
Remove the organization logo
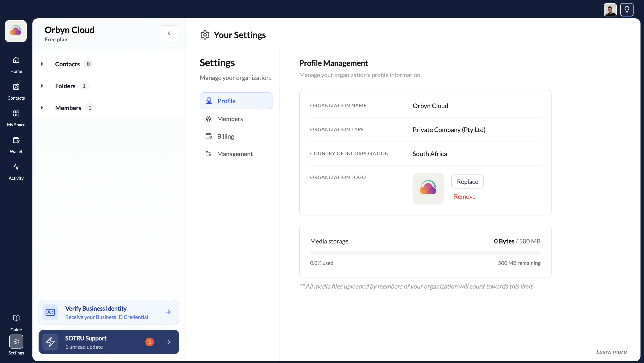[465, 197]
